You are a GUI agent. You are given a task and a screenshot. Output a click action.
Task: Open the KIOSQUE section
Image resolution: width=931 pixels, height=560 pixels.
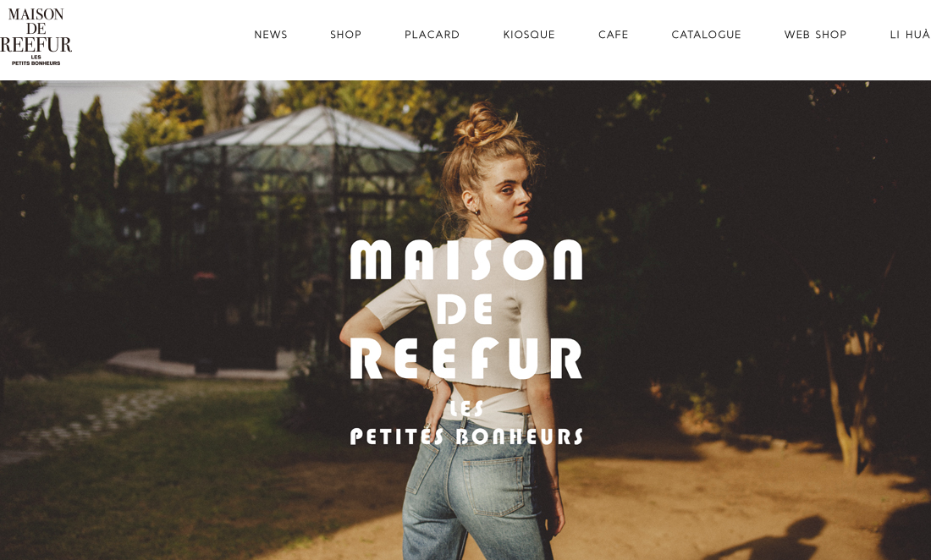(x=529, y=35)
